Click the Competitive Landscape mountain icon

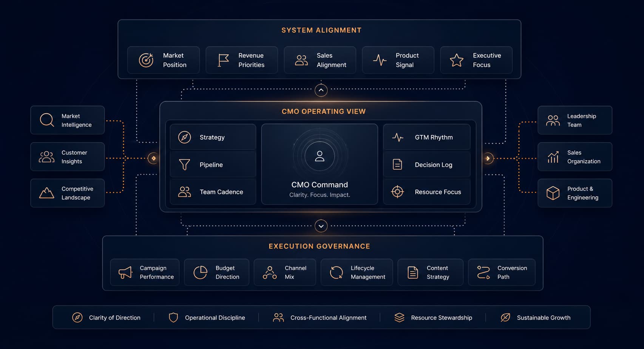click(46, 193)
